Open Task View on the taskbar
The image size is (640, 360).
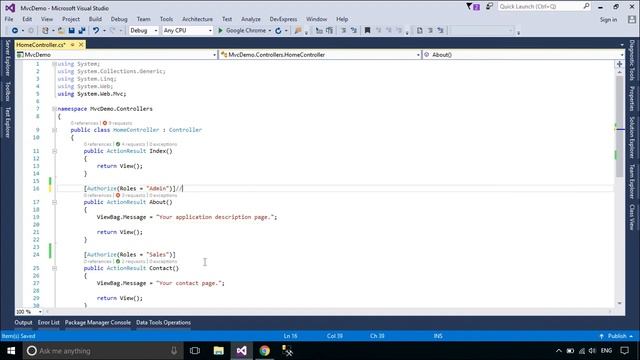coord(195,351)
